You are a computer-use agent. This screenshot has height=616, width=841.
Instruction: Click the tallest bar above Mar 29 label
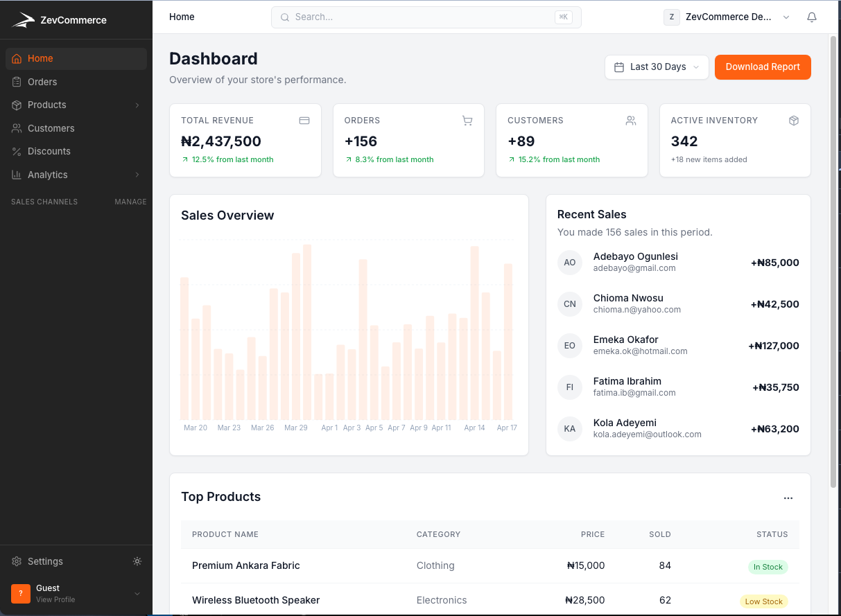tap(307, 332)
